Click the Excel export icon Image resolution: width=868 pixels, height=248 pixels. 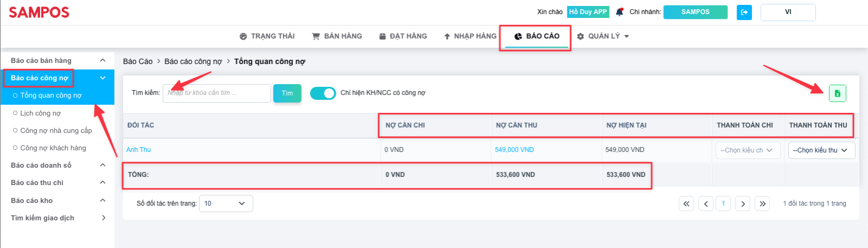837,93
